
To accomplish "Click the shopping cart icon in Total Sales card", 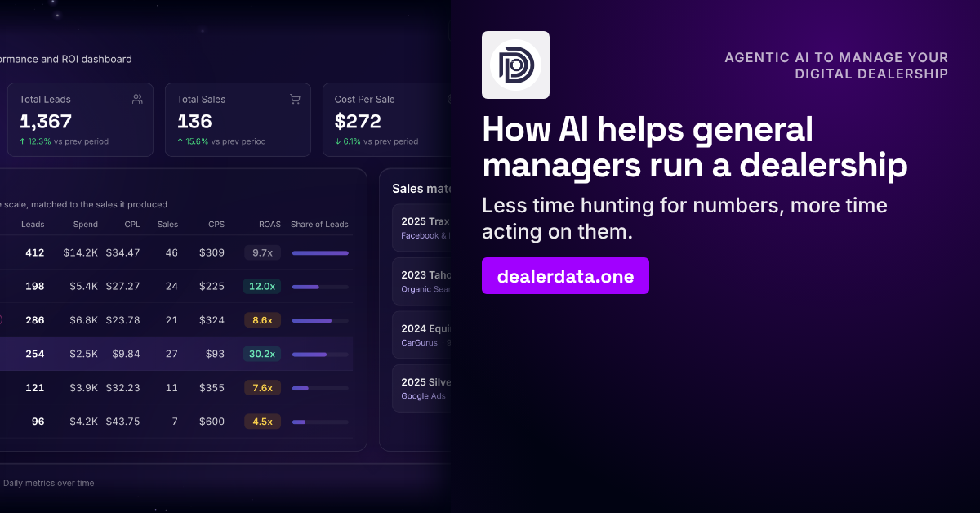I will [x=295, y=99].
